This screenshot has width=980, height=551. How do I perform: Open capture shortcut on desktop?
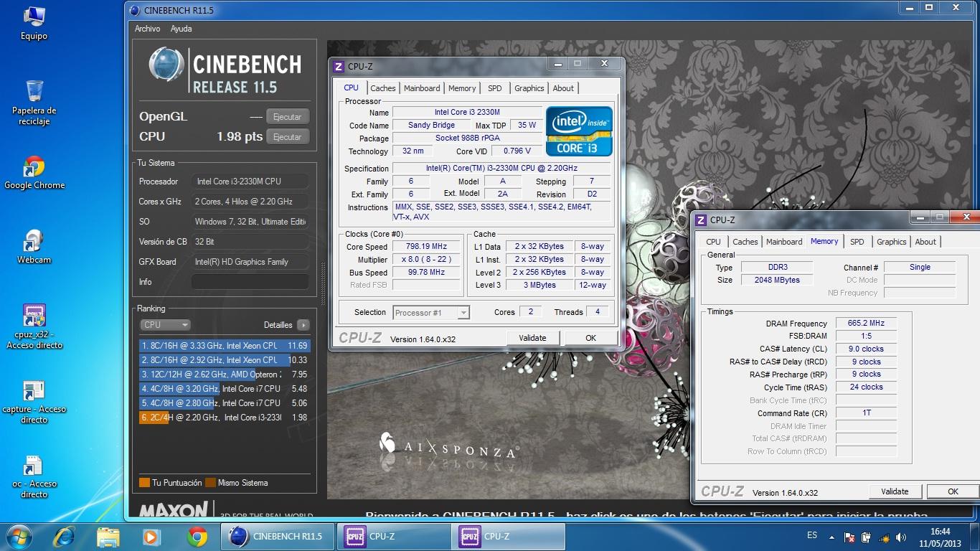[34, 402]
